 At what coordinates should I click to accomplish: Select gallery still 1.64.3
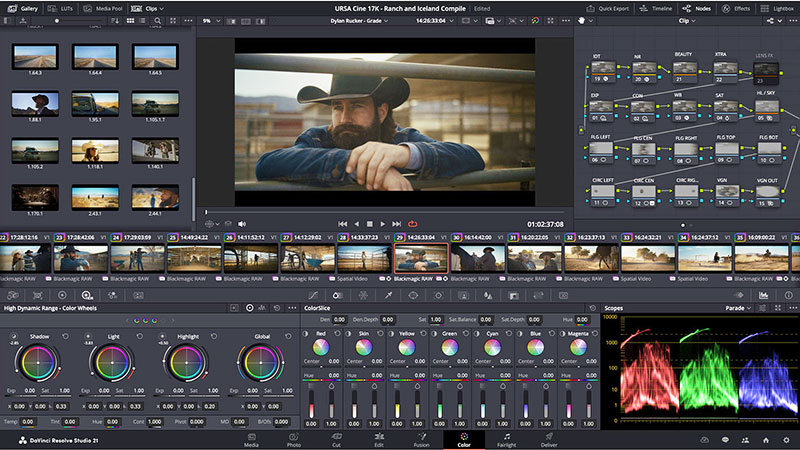pyautogui.click(x=35, y=57)
